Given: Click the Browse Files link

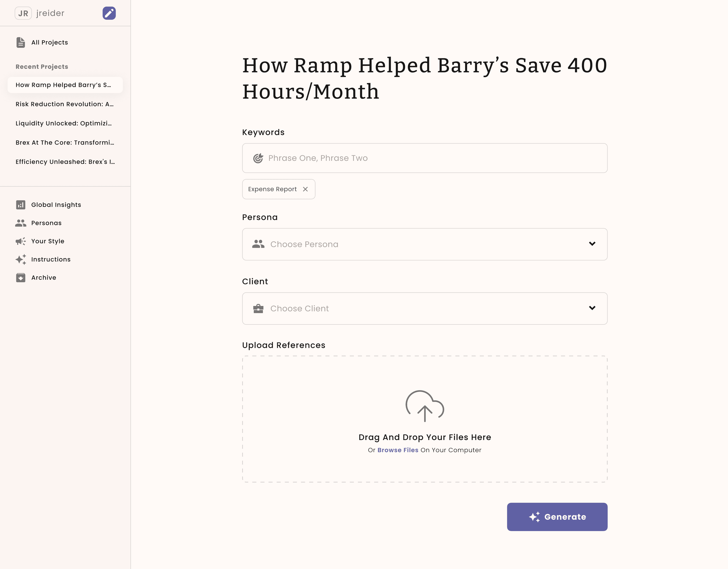Looking at the screenshot, I should tap(398, 450).
